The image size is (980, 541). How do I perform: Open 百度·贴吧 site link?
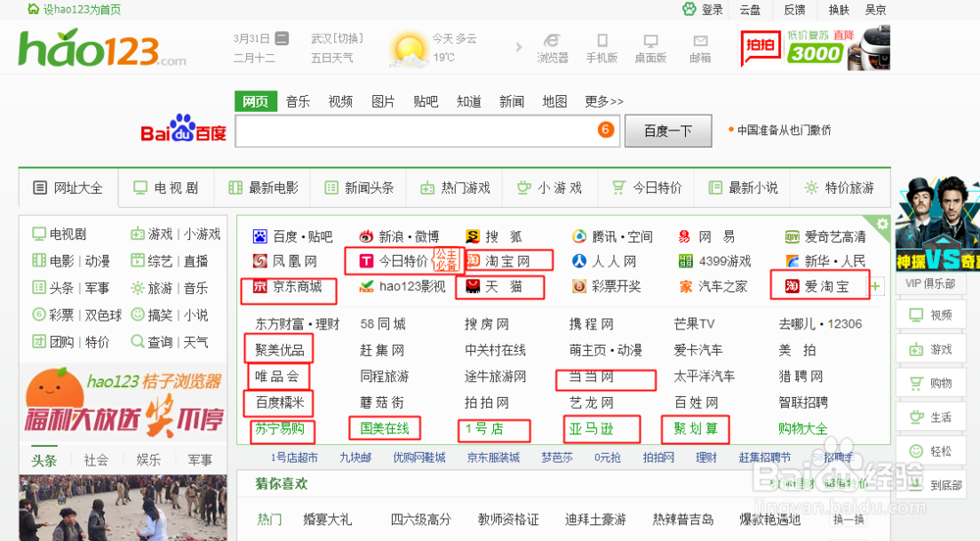pyautogui.click(x=293, y=237)
